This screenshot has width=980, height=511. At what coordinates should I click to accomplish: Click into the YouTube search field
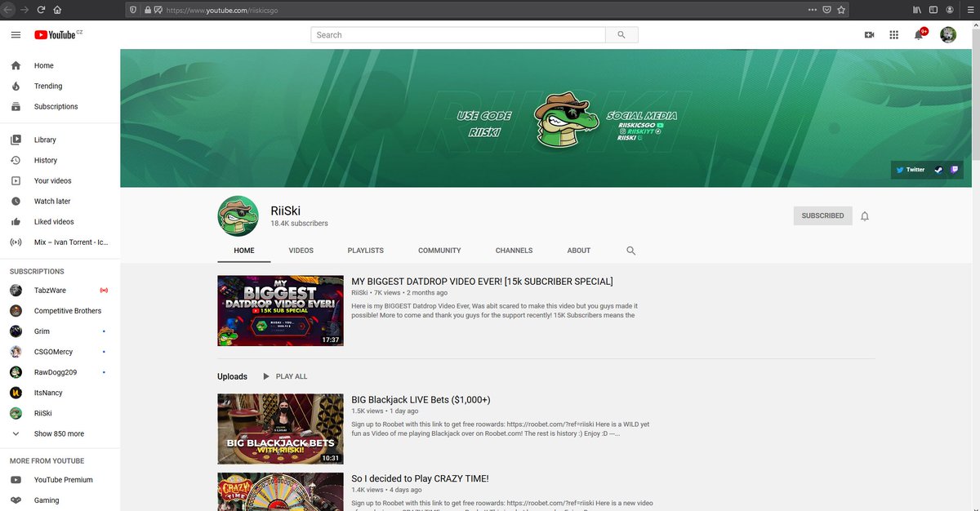458,35
